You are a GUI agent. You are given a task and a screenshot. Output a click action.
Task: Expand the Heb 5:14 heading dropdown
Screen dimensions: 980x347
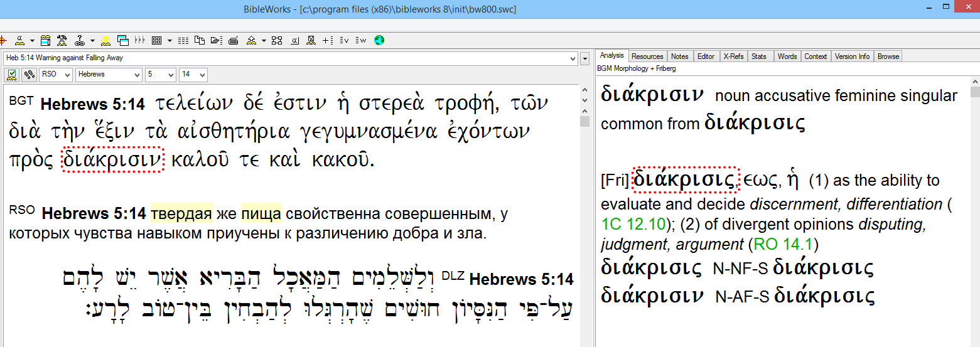573,58
